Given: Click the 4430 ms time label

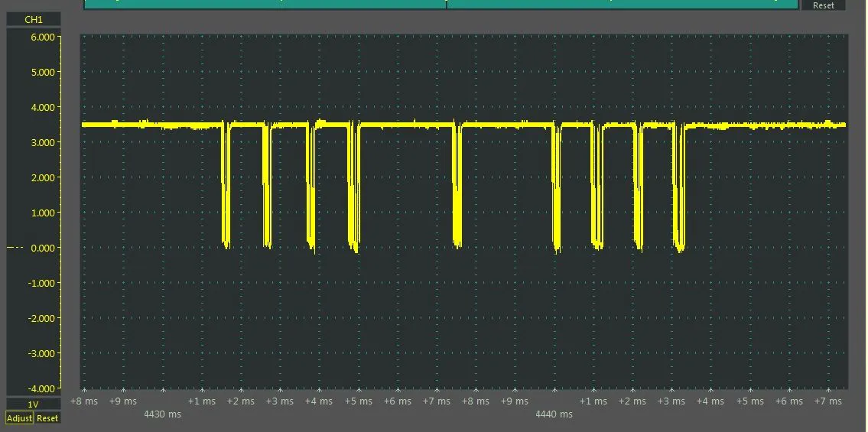Looking at the screenshot, I should tap(163, 414).
